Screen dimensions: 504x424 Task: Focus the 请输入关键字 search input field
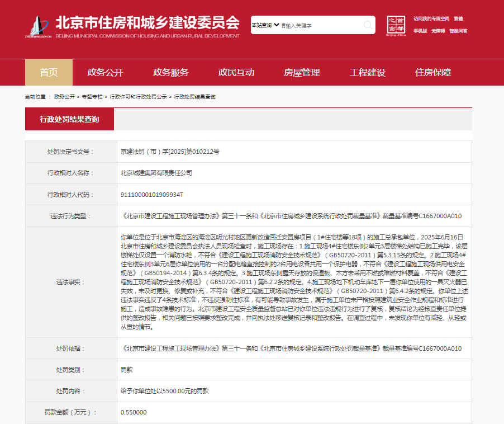pos(321,25)
